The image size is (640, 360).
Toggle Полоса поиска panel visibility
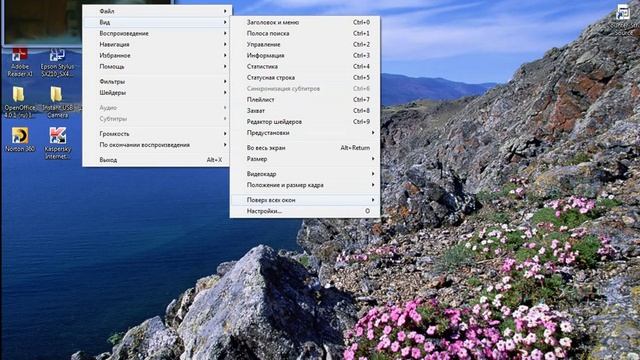pos(305,33)
